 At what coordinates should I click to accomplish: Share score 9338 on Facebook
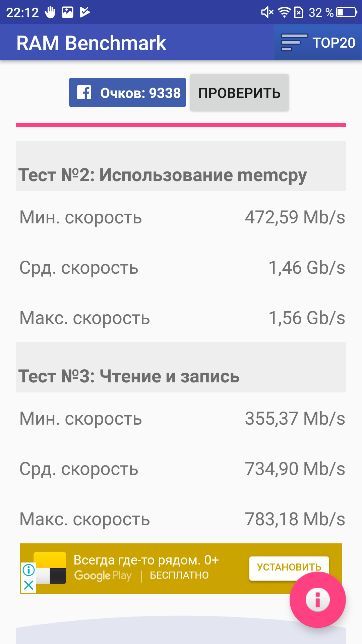127,93
